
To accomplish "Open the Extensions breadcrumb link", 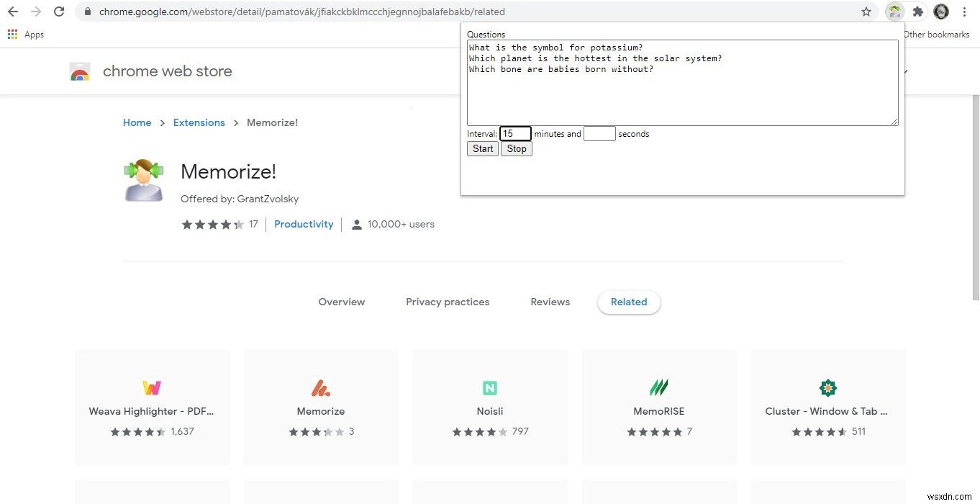I will [199, 122].
